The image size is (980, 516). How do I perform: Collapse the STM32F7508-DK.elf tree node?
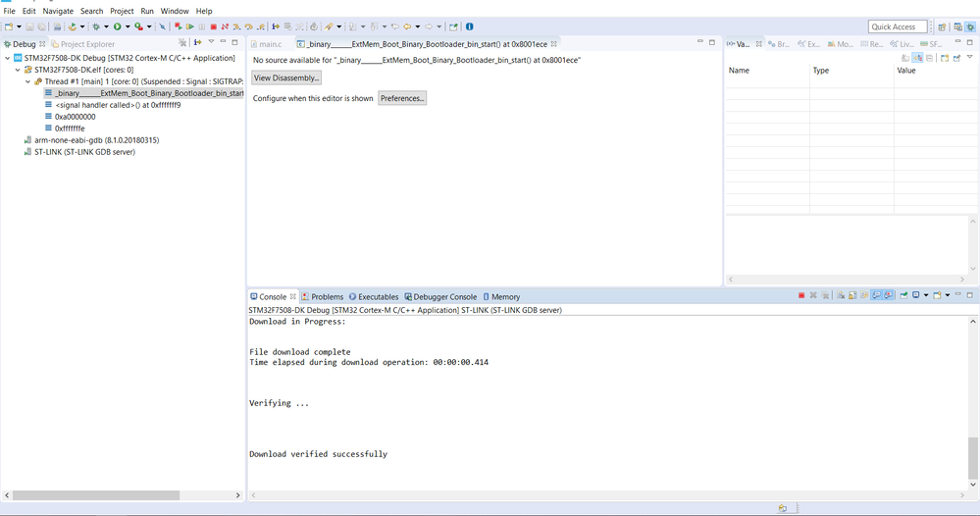point(18,70)
